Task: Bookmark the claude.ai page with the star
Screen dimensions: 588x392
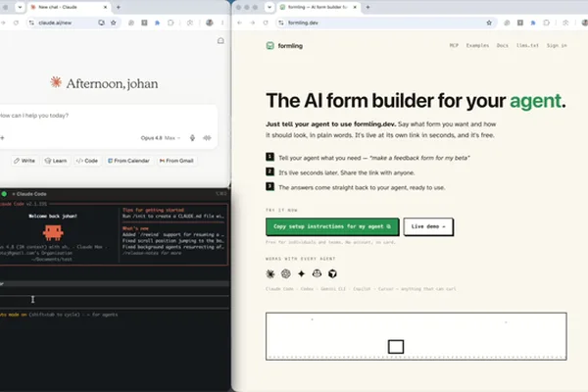Action: pyautogui.click(x=114, y=23)
